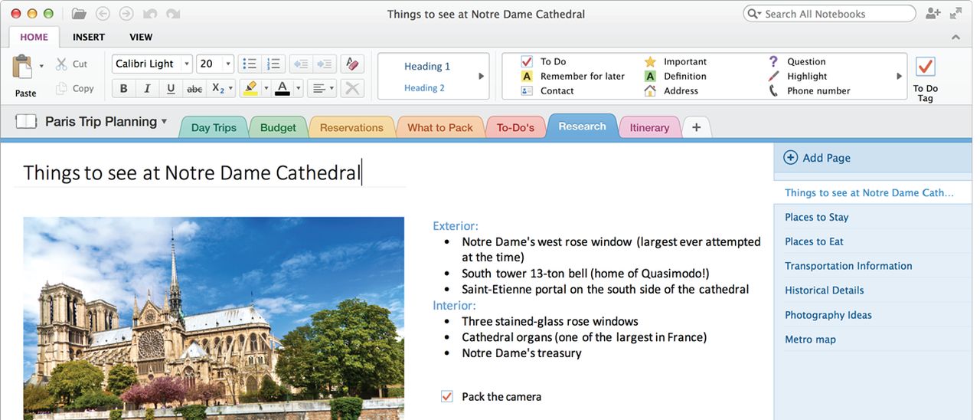This screenshot has height=420, width=980.
Task: Open the Itinerary section tab
Action: coord(649,127)
